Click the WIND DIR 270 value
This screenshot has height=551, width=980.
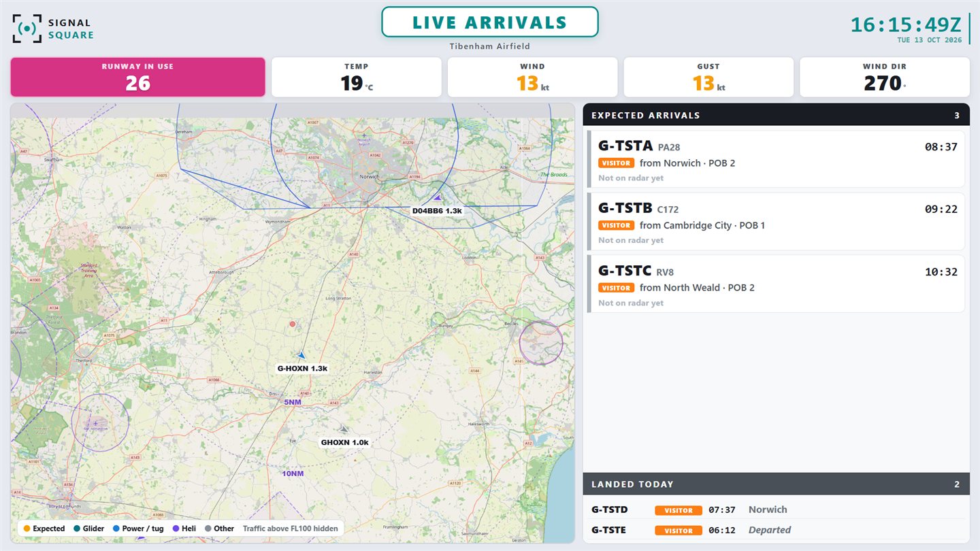pos(884,83)
